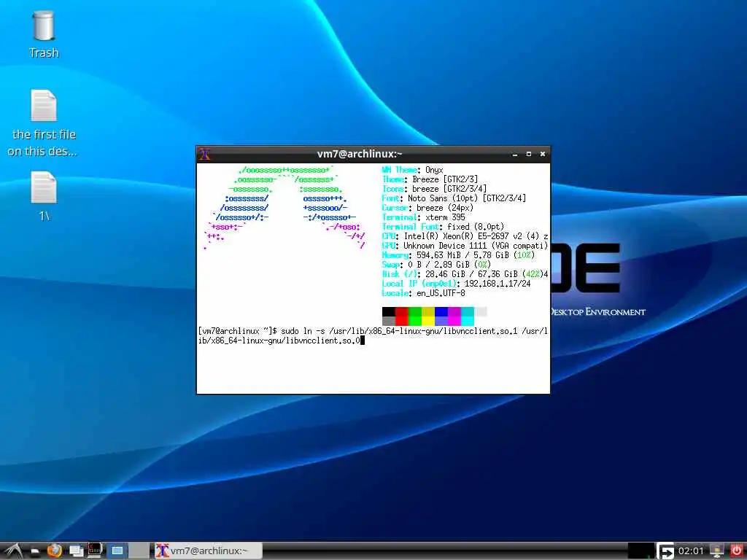Click the 'Swap: 0 B / 2.89 GiB' line
This screenshot has height=560, width=747.
(436, 265)
